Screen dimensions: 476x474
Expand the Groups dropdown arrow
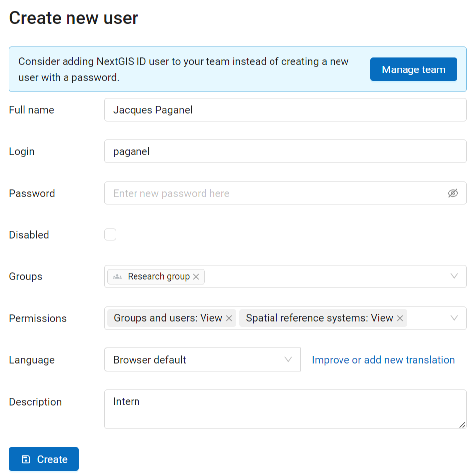tap(454, 276)
